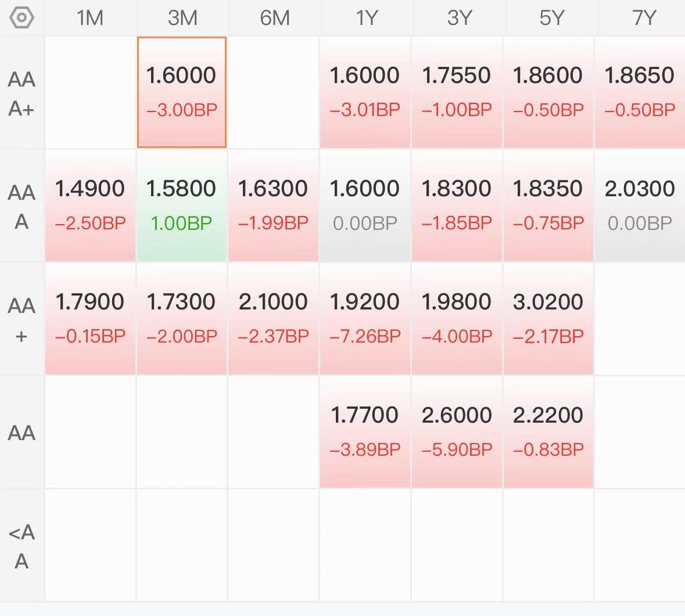Viewport: 685px width, 616px height.
Task: Open AAA 1M cell 1.4900
Action: point(90,206)
